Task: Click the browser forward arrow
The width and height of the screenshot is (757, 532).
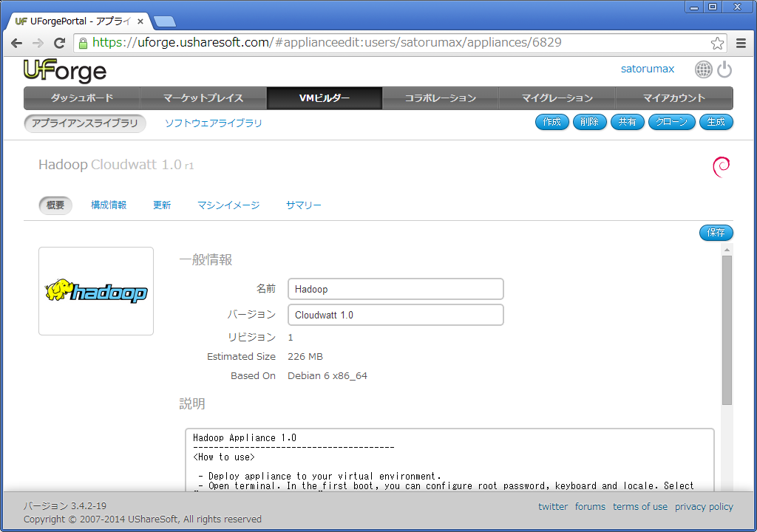Action: pyautogui.click(x=38, y=43)
